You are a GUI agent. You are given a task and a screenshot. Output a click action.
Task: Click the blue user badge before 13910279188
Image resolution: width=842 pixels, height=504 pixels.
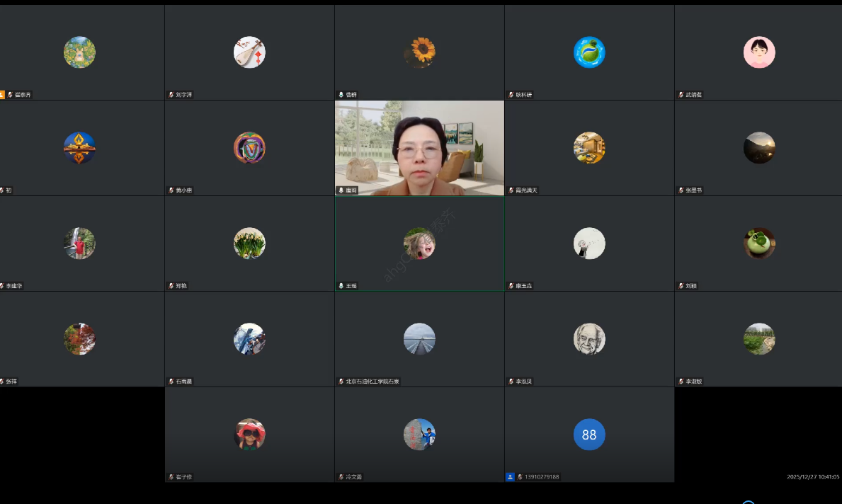coord(510,477)
